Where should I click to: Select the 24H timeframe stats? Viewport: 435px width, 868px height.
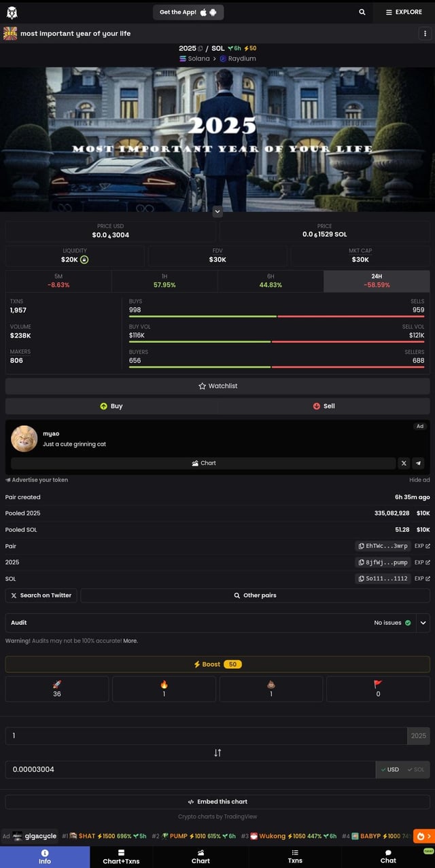(x=377, y=281)
